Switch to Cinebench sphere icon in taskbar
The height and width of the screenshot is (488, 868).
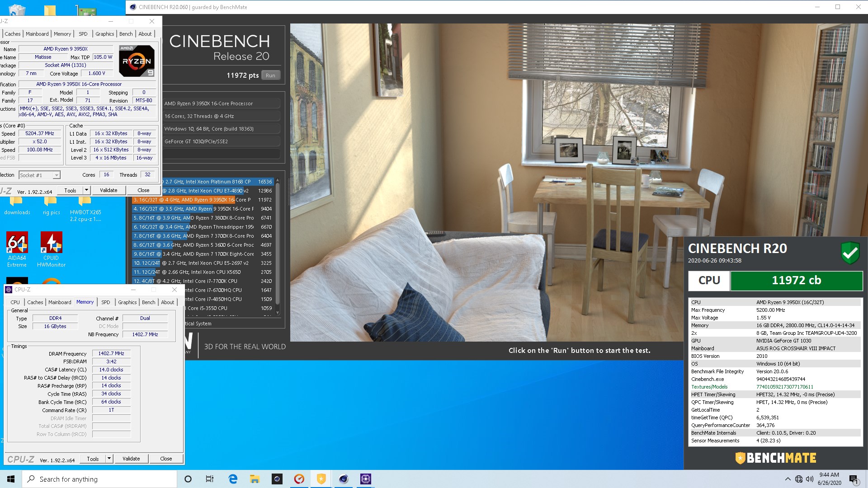pos(344,479)
